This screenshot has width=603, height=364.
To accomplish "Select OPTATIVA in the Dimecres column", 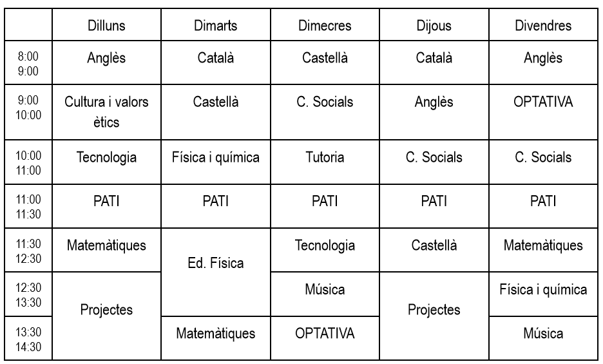I will pos(325,334).
